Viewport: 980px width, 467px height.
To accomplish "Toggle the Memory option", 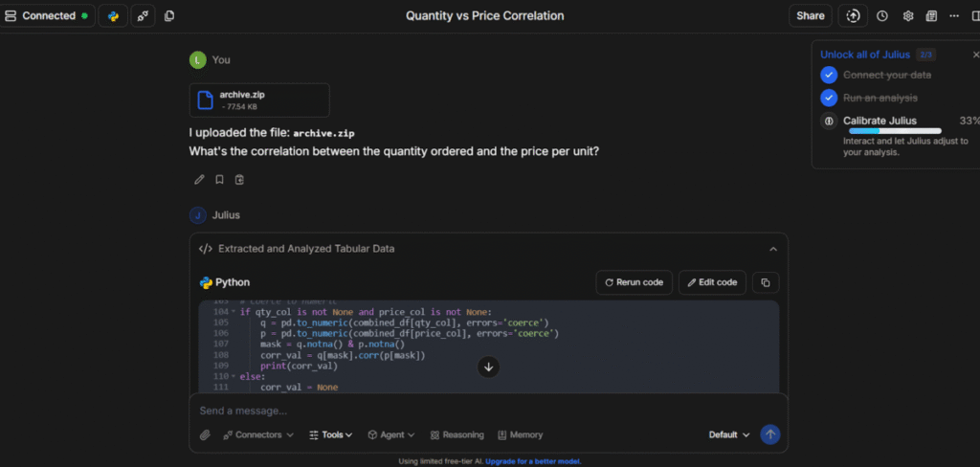I will [520, 434].
